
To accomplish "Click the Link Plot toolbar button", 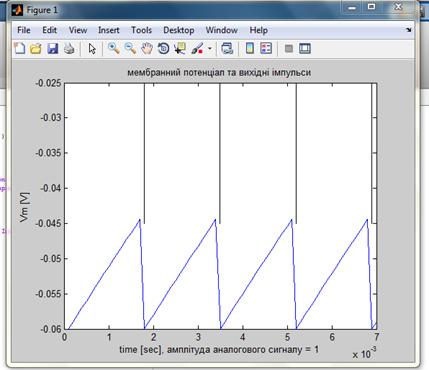I will (x=227, y=49).
